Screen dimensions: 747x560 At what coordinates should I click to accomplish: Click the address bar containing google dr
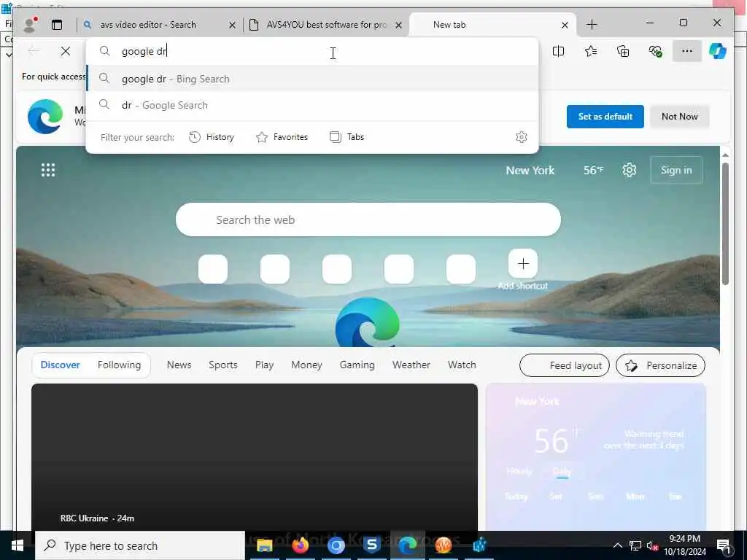point(312,52)
